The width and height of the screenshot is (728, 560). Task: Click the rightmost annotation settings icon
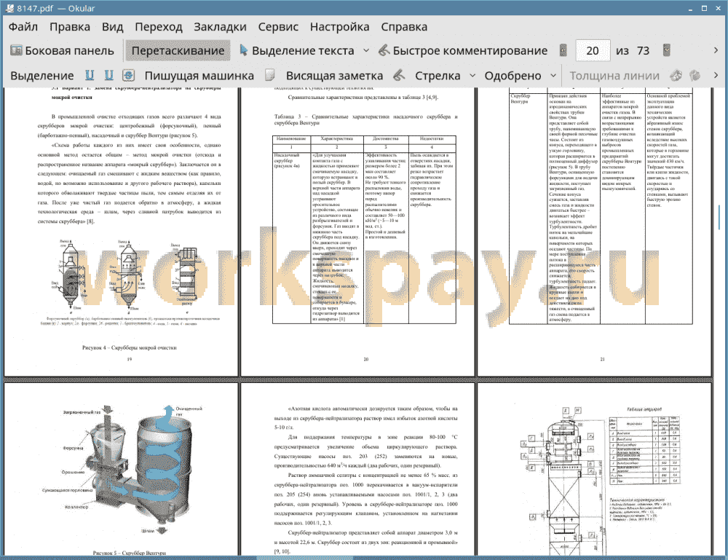coord(695,75)
